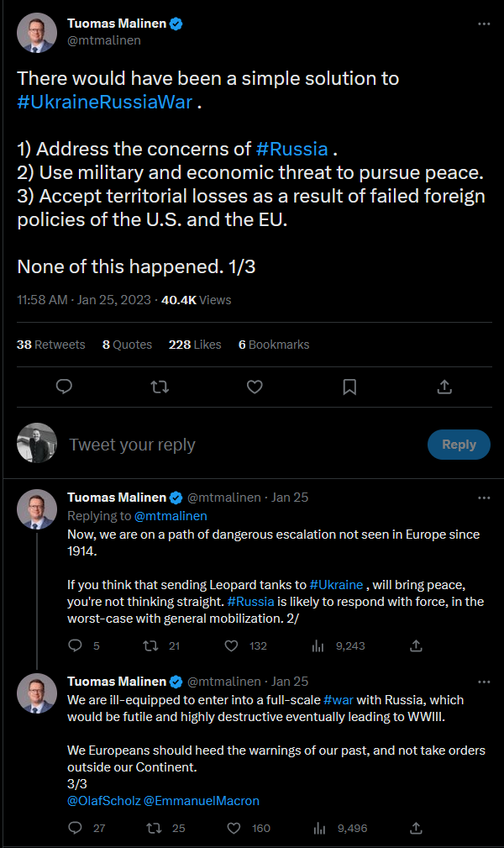Open Tuomas Malinen's profile picture at top
Viewport: 504px width, 848px height.
(x=37, y=33)
